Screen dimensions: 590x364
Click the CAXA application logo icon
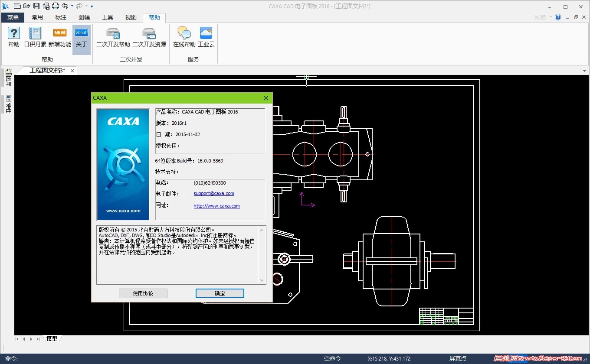[x=6, y=6]
